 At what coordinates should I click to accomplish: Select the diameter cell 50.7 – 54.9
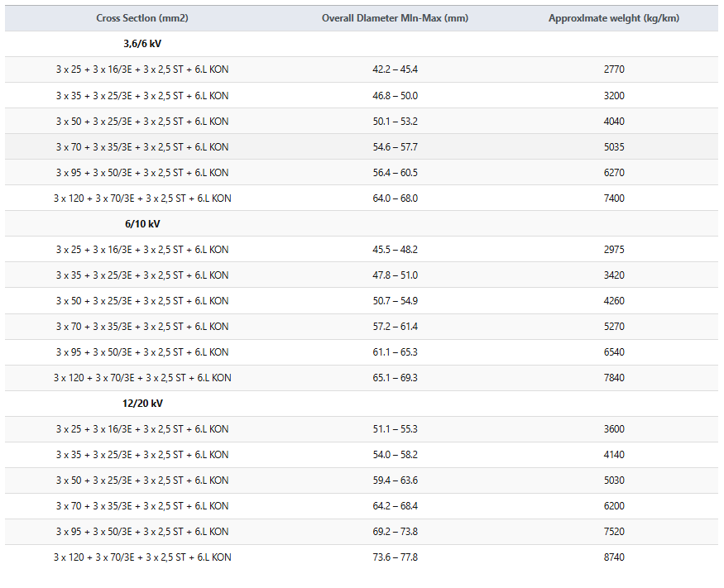point(396,301)
